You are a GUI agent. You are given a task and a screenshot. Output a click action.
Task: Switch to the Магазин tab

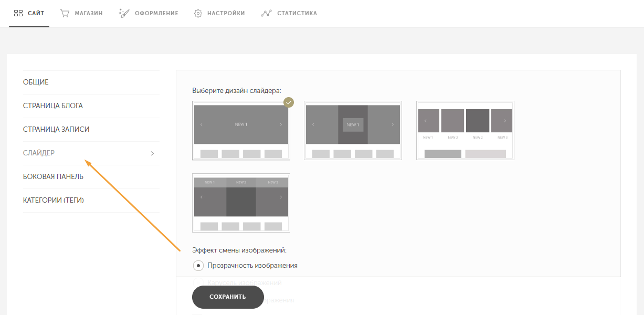(x=81, y=13)
